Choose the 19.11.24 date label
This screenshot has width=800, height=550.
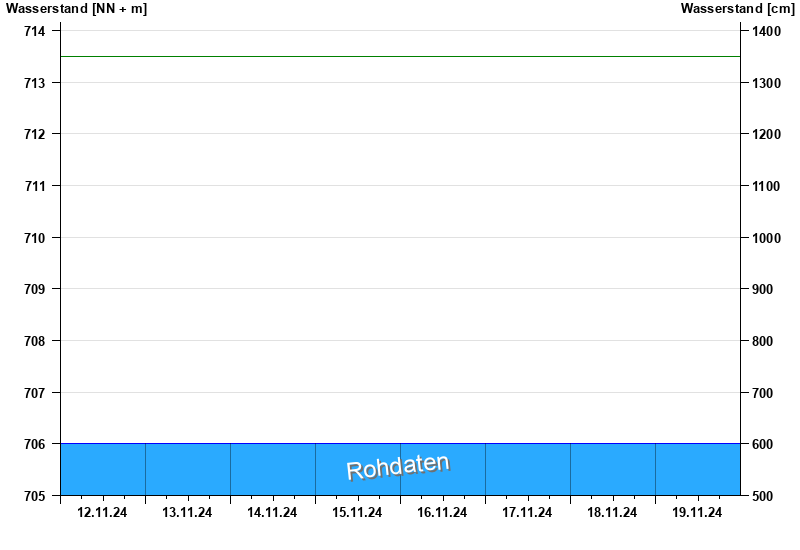click(x=697, y=513)
